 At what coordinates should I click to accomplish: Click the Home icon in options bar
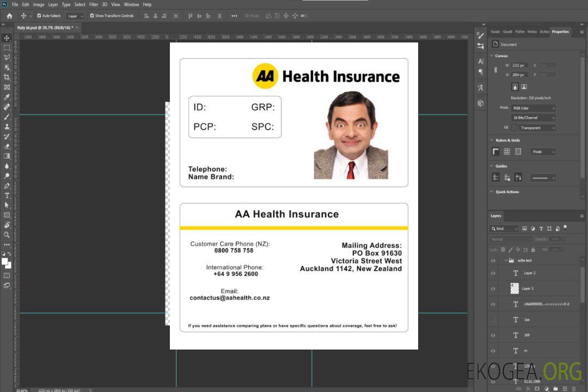9,16
